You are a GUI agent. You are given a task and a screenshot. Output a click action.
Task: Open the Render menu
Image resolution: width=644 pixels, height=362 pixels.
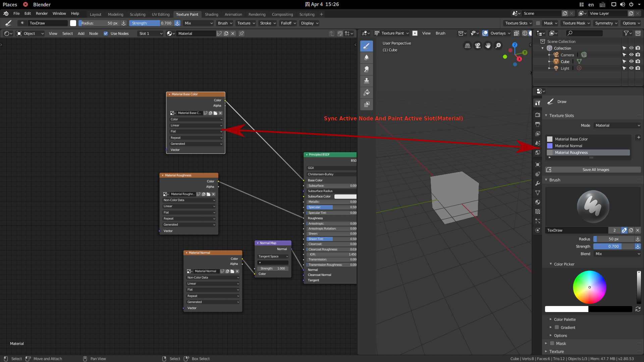pos(42,13)
